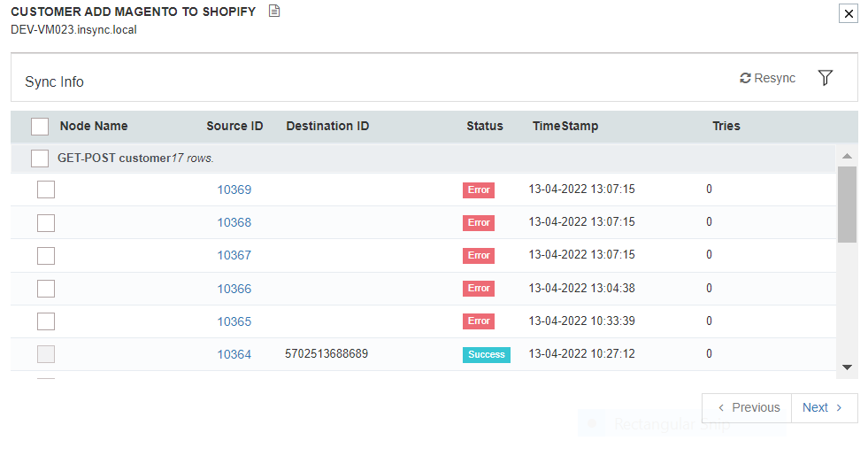Click Error badge for row 10368
This screenshot has height=464, width=868.
tap(479, 222)
